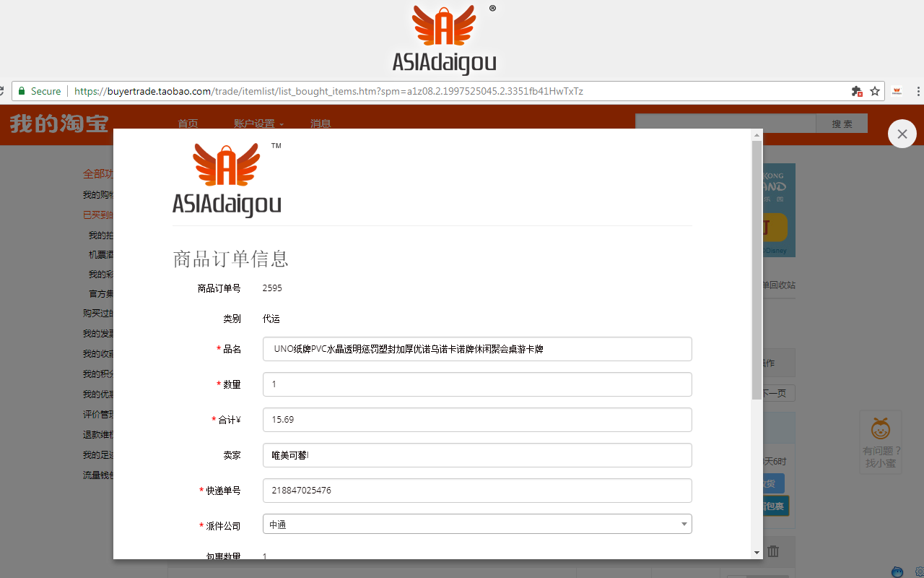
Task: Open the 评价管理 sidebar link
Action: 98,415
